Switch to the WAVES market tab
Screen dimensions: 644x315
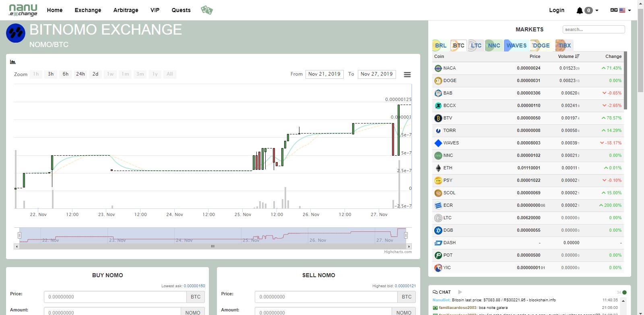(x=516, y=45)
